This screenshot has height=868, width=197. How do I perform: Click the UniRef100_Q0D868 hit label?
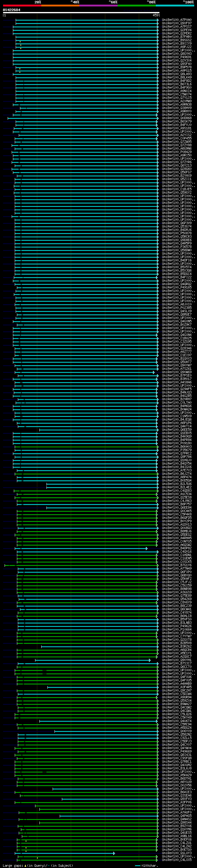pos(176,118)
